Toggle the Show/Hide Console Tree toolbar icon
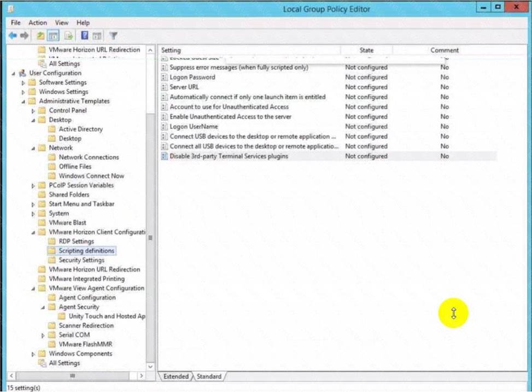This screenshot has width=532, height=392. click(53, 36)
